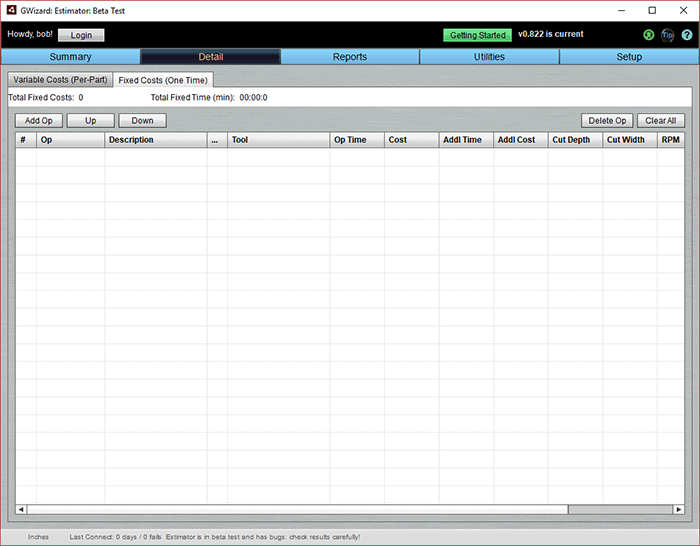Switch to Variable Costs (Per-Part) subtab
Screen dimensions: 700x546
tap(60, 79)
